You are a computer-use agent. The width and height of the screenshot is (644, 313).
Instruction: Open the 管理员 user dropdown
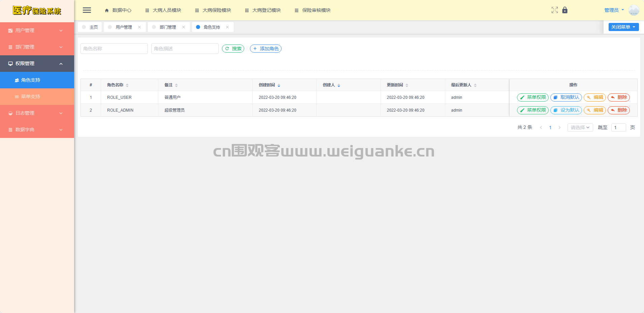click(x=614, y=10)
